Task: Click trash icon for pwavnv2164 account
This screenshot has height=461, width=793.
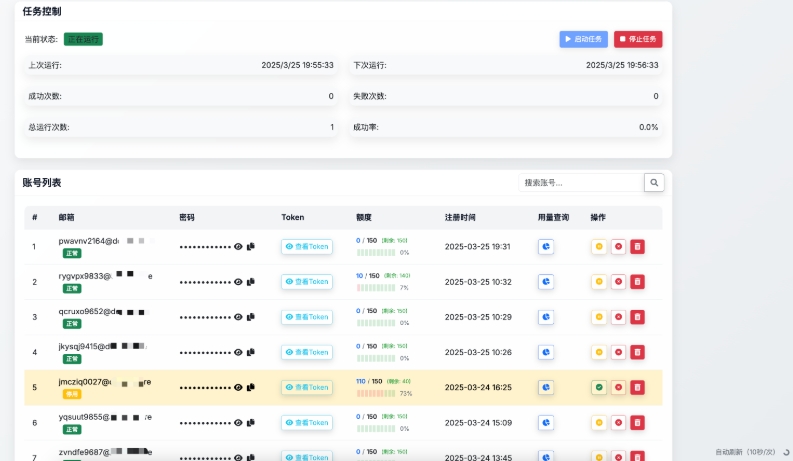Action: click(x=637, y=246)
